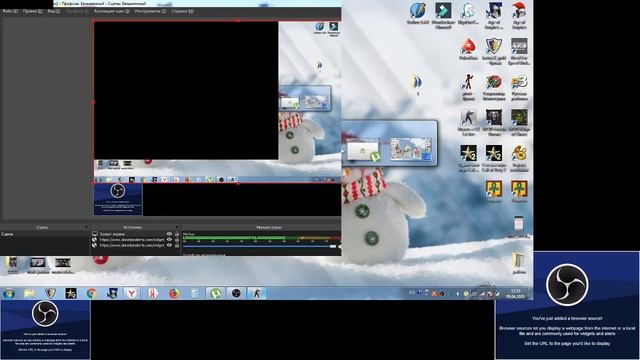The image size is (640, 360).
Task: Select the second donationalerts.com widget source
Action: [135, 245]
